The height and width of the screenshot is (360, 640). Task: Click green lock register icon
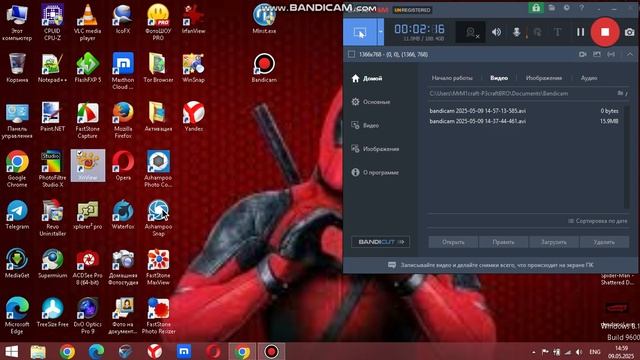pos(536,8)
